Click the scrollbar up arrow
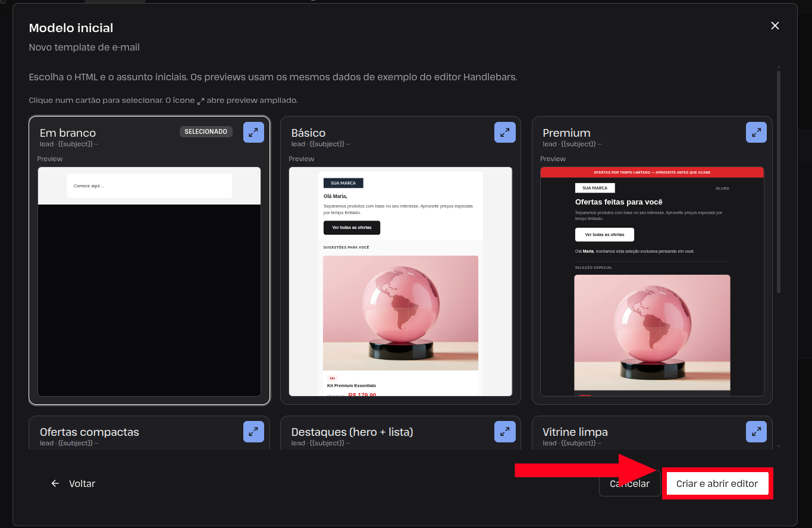This screenshot has height=528, width=812. [x=779, y=67]
